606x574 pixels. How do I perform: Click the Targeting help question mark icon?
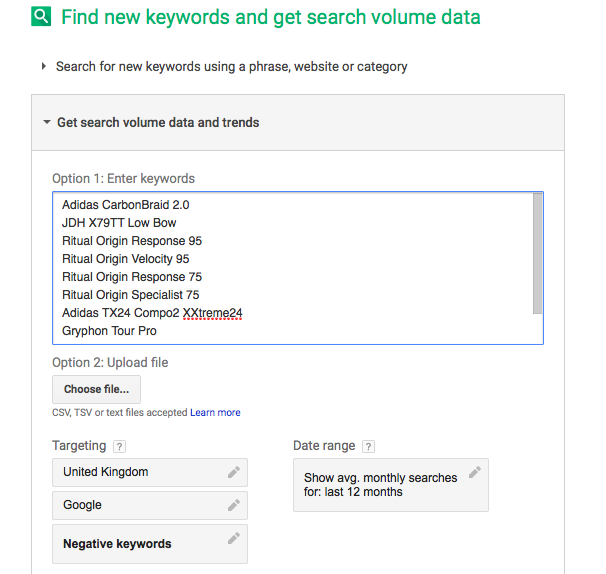tap(120, 446)
